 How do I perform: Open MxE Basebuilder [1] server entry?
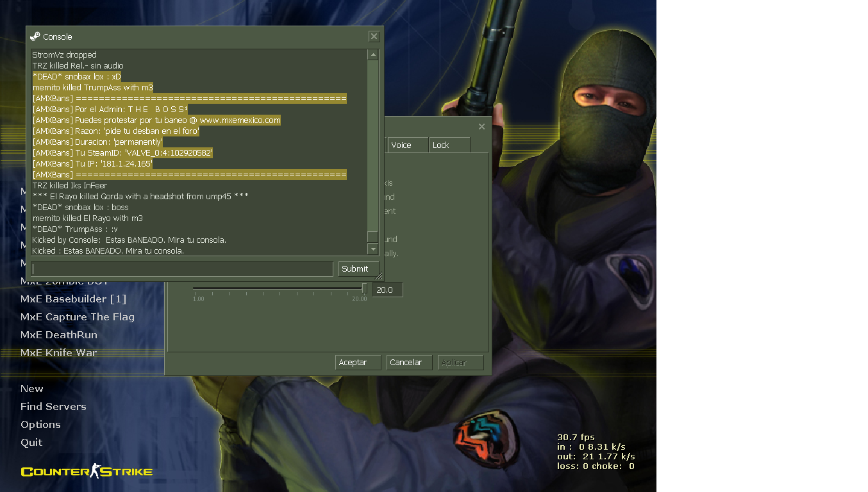[x=73, y=299]
